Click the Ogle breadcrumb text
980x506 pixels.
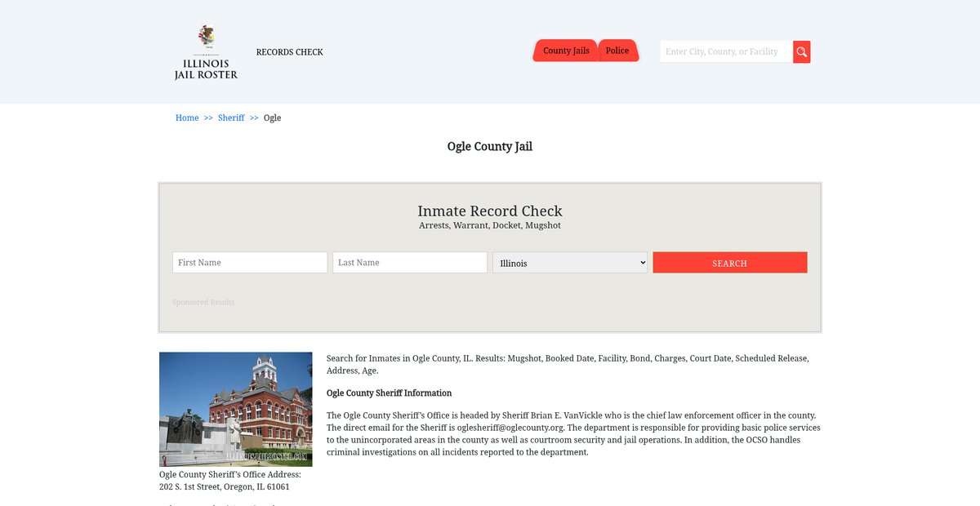click(x=273, y=118)
